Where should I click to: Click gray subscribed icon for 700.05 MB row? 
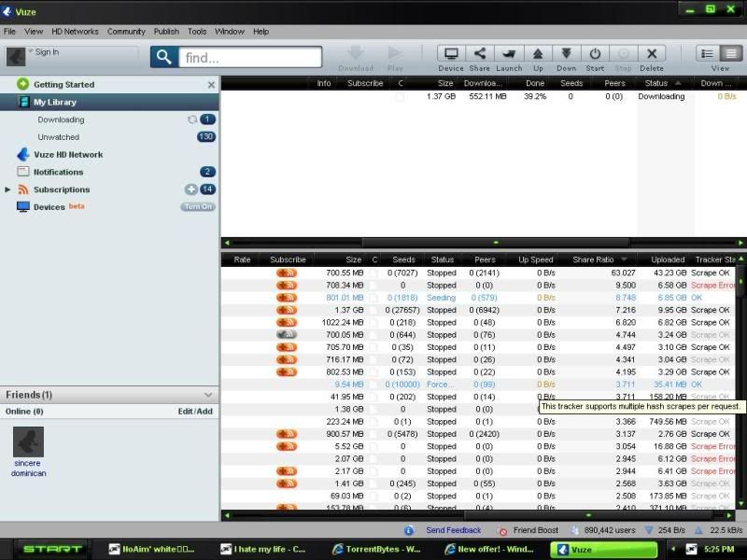click(x=287, y=335)
